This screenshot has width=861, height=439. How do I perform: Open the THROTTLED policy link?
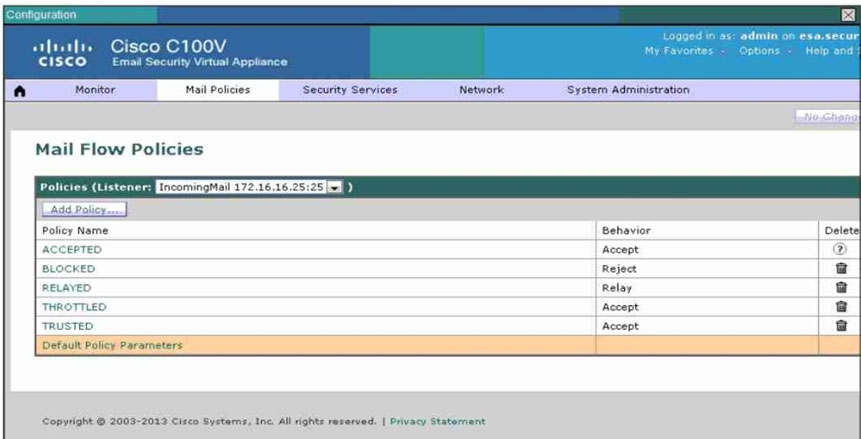coord(74,307)
